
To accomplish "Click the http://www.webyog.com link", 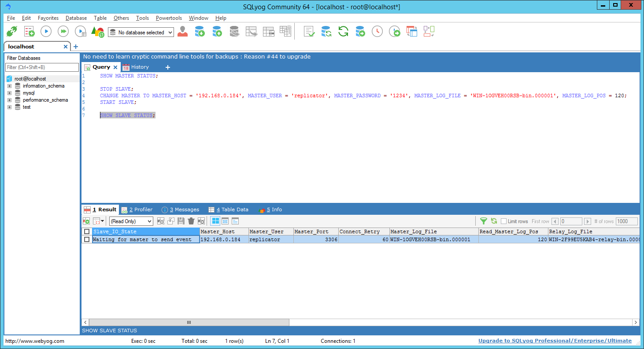I will (35, 341).
